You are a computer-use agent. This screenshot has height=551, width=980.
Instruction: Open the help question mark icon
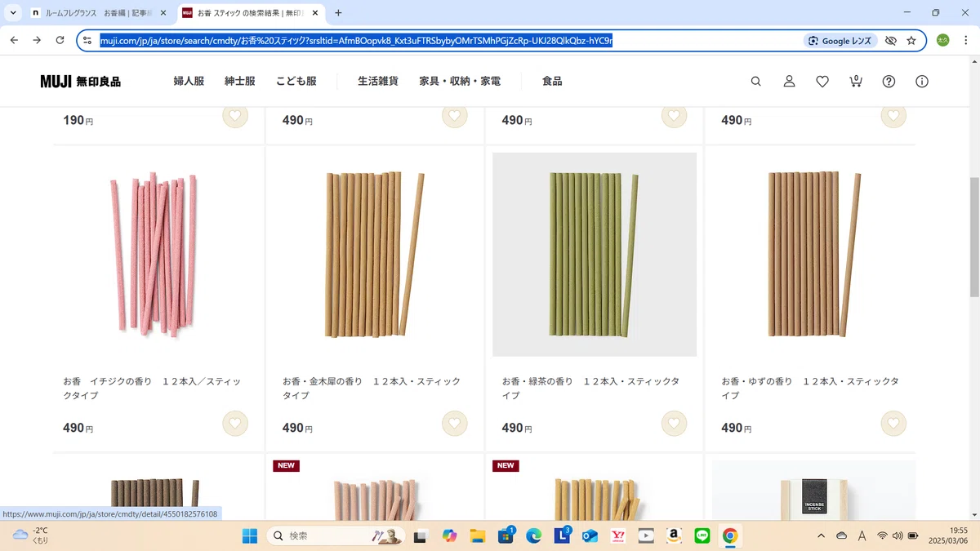click(x=889, y=82)
